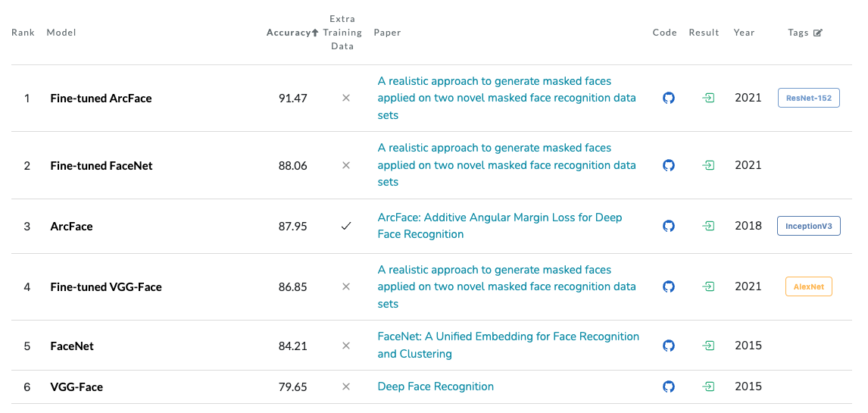Click the Year column header
868x413 pixels.
744,33
